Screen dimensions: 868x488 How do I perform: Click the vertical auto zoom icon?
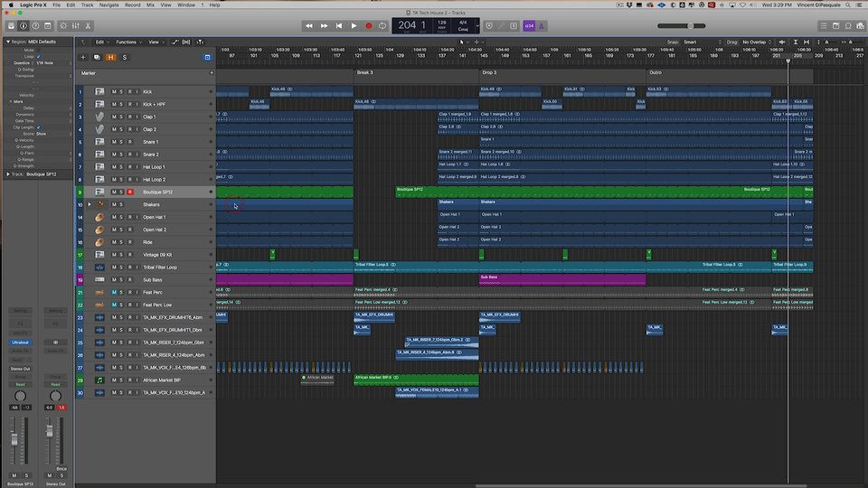click(x=796, y=42)
